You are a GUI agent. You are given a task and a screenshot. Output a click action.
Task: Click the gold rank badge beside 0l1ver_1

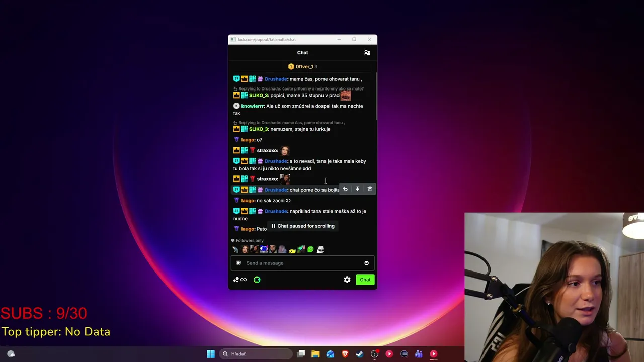point(291,67)
